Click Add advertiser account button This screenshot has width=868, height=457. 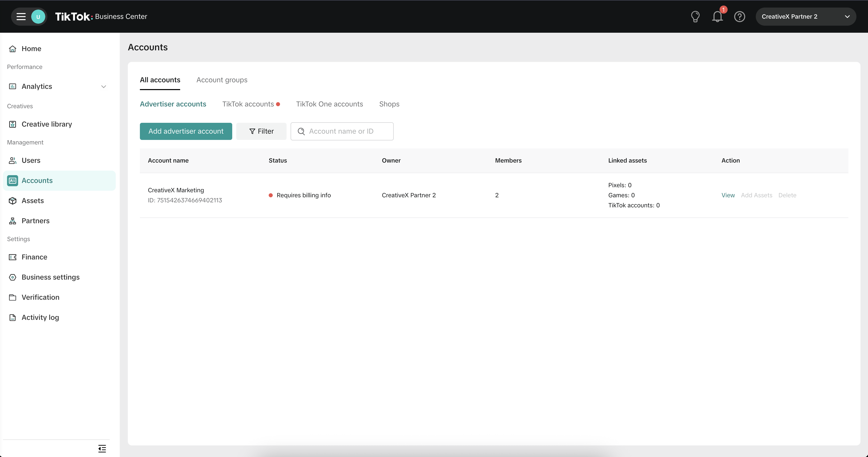(186, 131)
